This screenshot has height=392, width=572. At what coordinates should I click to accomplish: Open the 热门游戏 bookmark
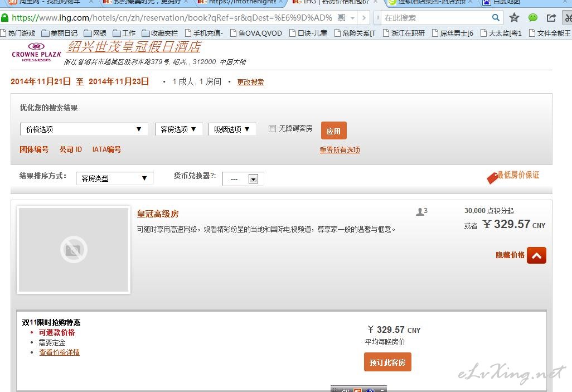point(18,33)
